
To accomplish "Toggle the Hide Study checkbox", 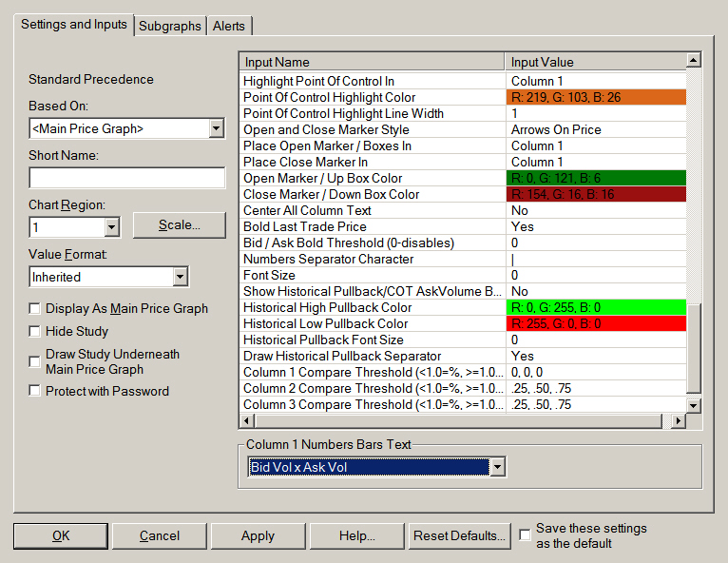I will point(35,332).
